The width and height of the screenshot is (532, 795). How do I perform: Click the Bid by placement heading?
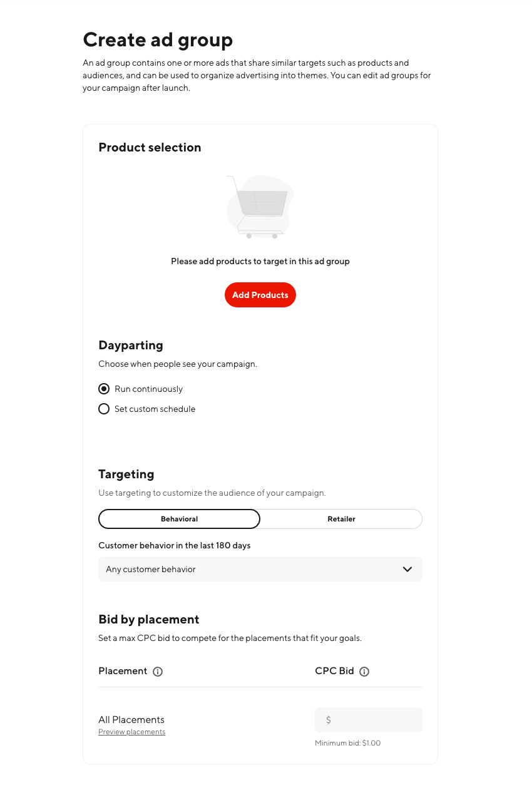click(149, 619)
